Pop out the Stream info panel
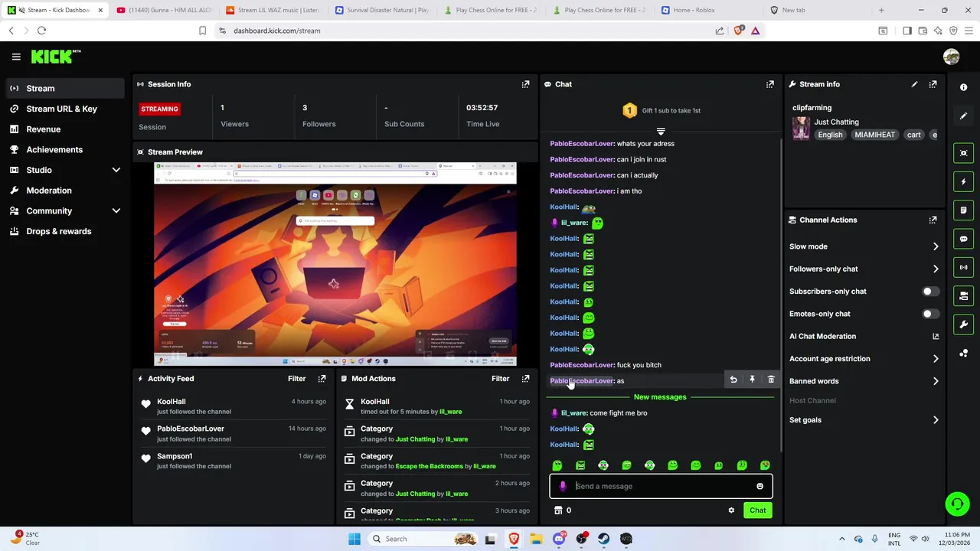The width and height of the screenshot is (980, 551). point(933,84)
